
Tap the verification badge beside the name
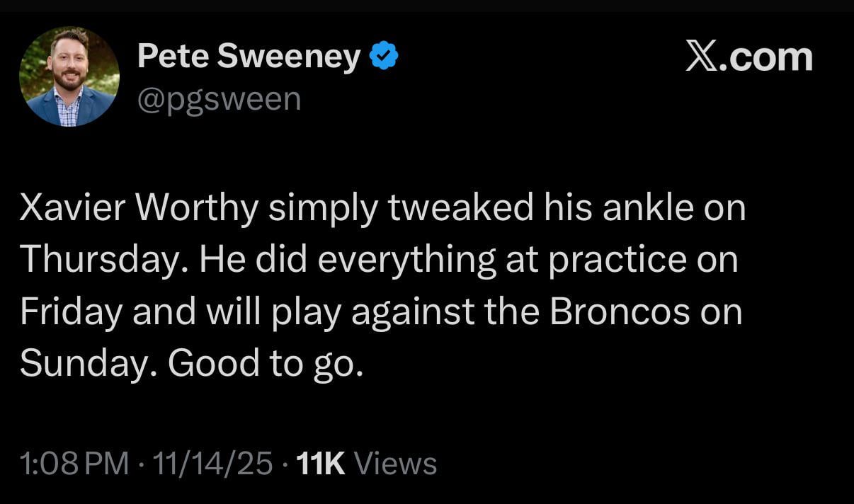[x=385, y=55]
